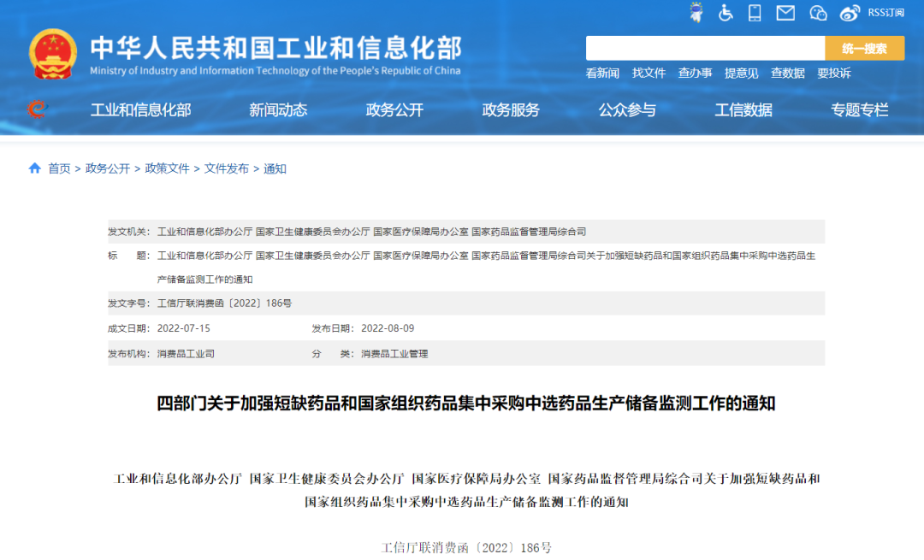Select 工信厅联消费函〔2022〕186号 in the info table
924x560 pixels.
click(224, 304)
